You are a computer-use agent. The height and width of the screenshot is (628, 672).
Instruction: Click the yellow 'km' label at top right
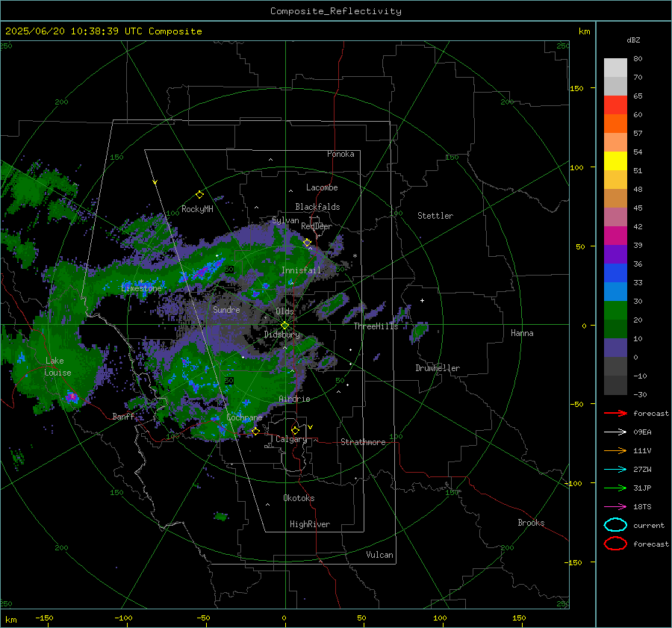click(x=584, y=31)
